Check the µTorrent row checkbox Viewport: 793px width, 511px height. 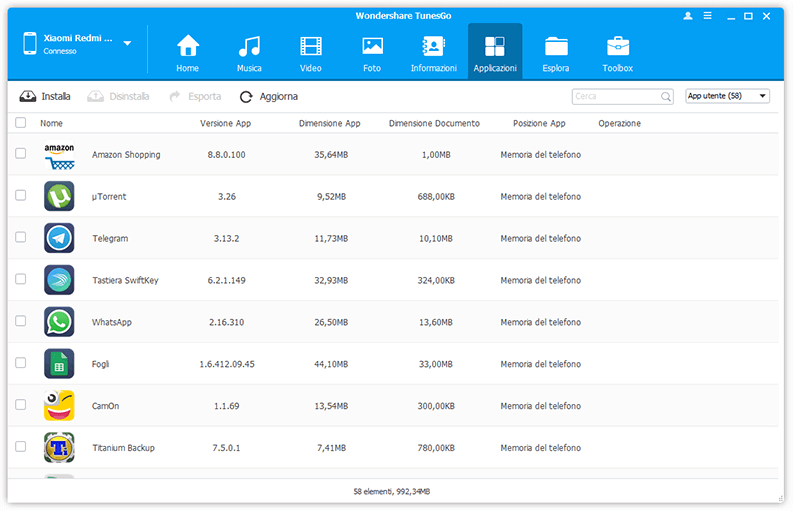click(x=21, y=195)
